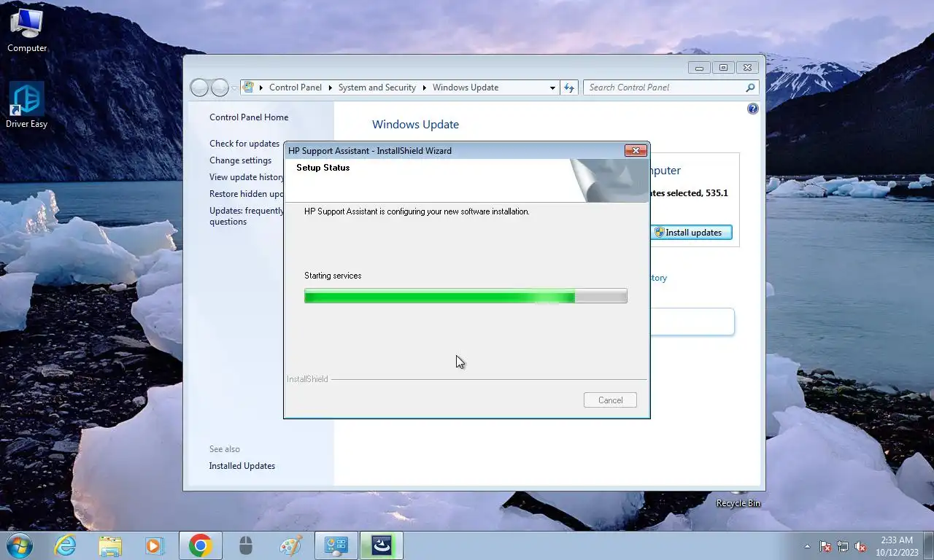Open Windows Update help question mark

pos(752,109)
